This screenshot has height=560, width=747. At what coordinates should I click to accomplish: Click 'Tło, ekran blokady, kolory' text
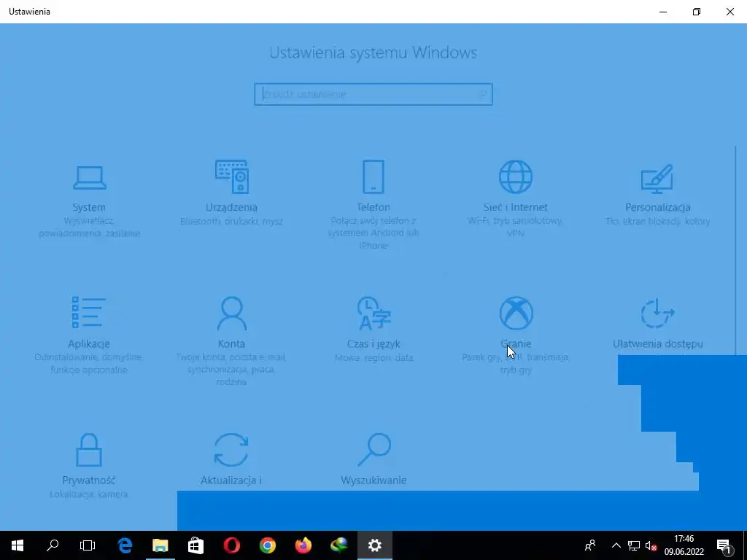point(657,222)
